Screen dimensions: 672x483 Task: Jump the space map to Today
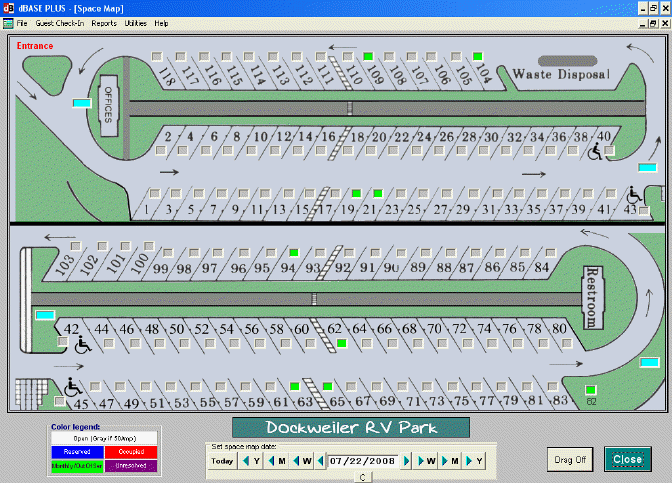click(x=222, y=461)
